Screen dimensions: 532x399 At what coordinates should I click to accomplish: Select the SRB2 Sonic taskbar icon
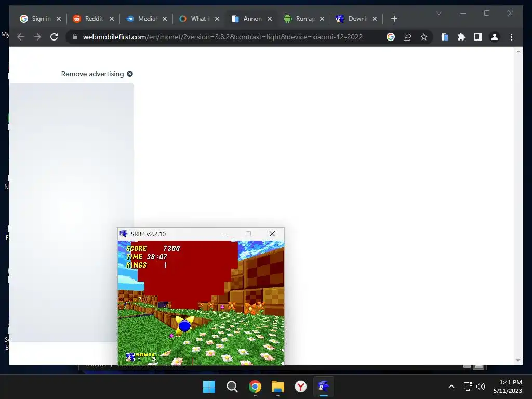[x=323, y=387]
